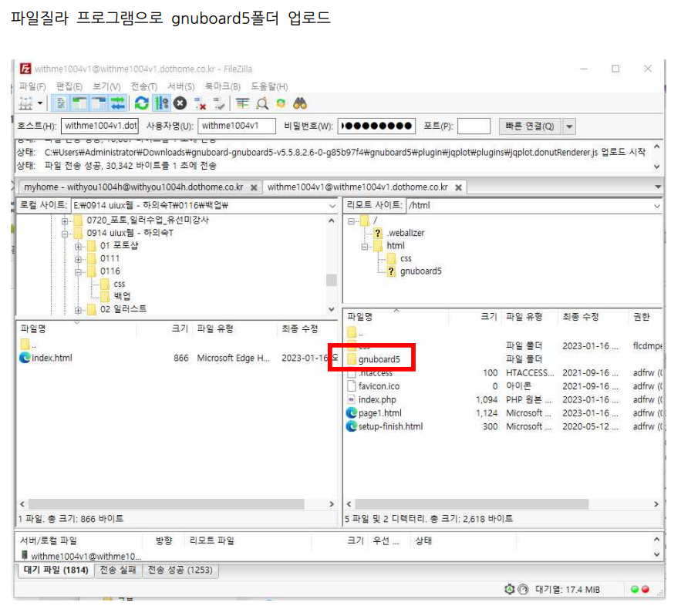The height and width of the screenshot is (616, 681).
Task: Open the directory listing filters dialog
Action: point(242,103)
